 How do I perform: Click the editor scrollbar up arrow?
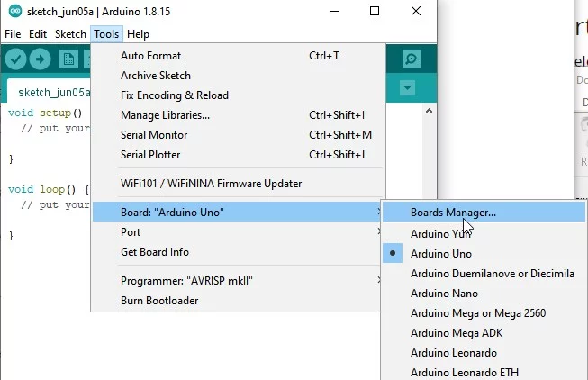pyautogui.click(x=430, y=111)
